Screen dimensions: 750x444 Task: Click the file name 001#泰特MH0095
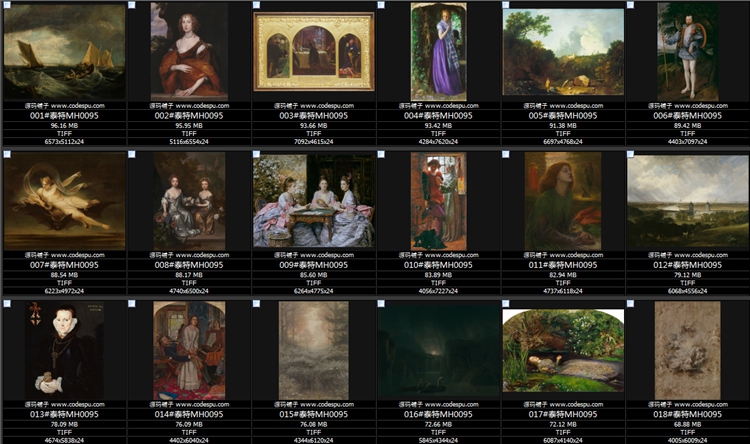pyautogui.click(x=65, y=115)
